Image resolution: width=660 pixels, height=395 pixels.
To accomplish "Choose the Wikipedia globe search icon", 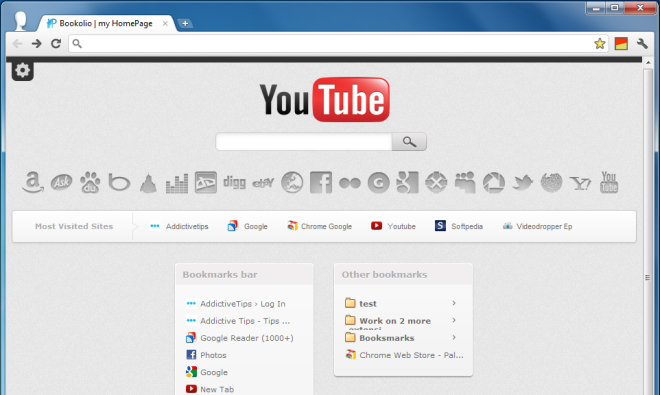I will click(x=551, y=182).
